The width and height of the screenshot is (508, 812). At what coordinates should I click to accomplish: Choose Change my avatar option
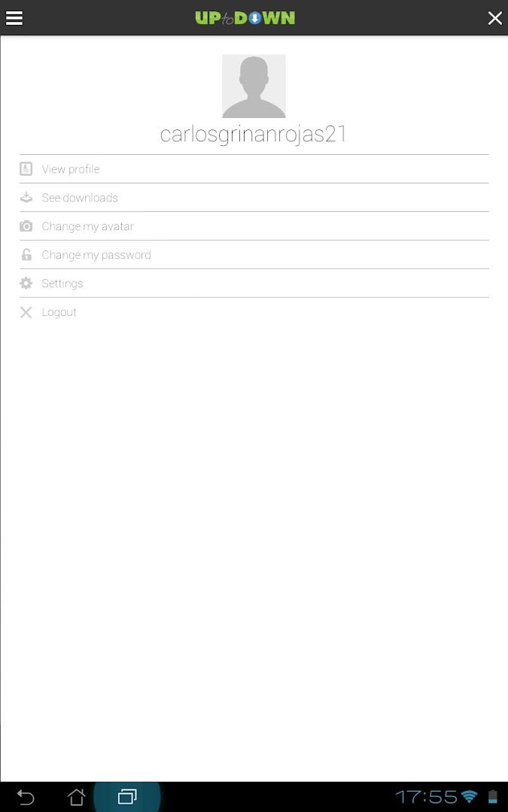pos(87,226)
